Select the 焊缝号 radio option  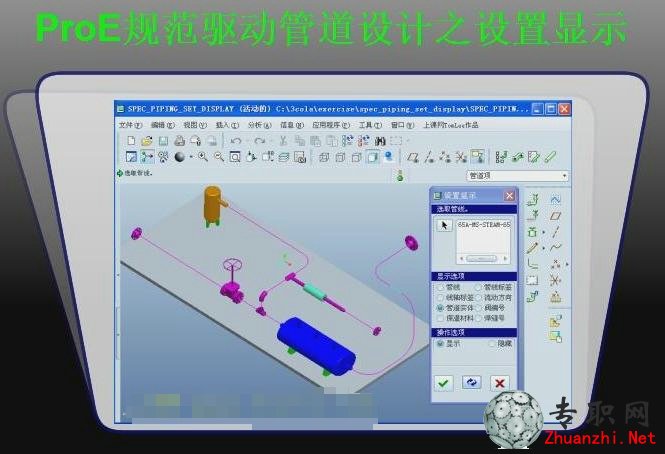pyautogui.click(x=478, y=318)
